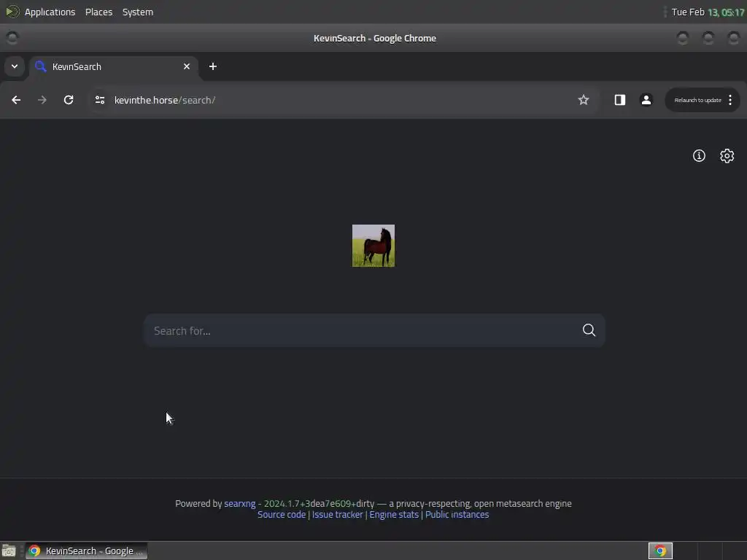This screenshot has width=747, height=560.
Task: Open the Engine stats link
Action: point(394,514)
